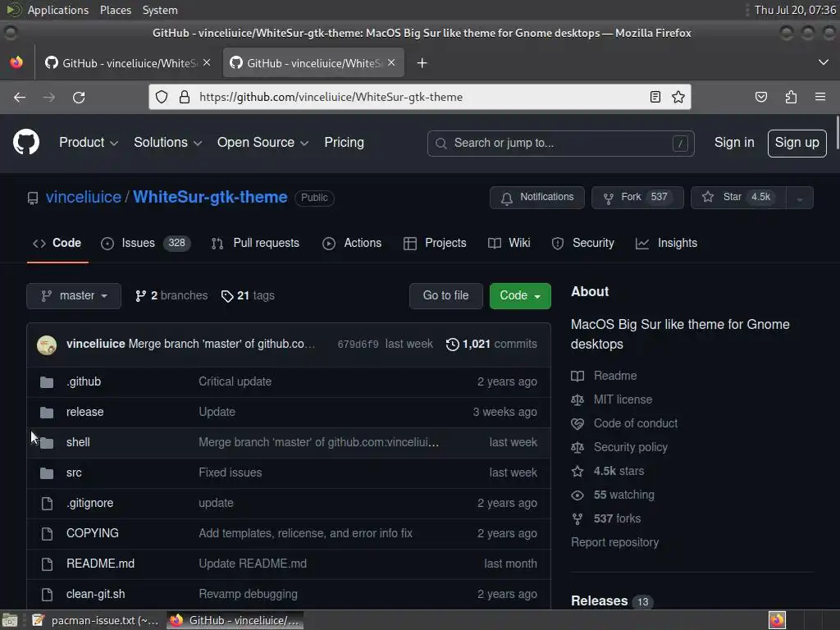Open the Pull requests tab
Viewport: 840px width, 630px height.
point(256,243)
